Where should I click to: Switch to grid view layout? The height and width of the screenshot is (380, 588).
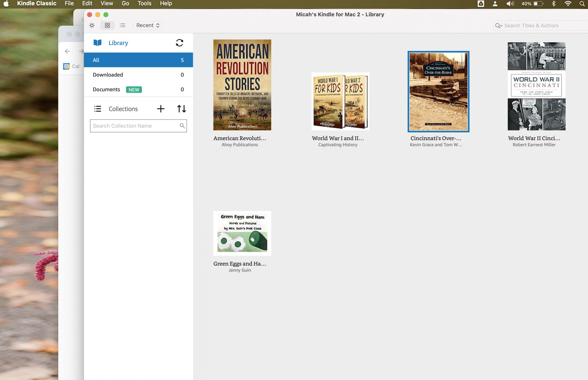click(107, 25)
